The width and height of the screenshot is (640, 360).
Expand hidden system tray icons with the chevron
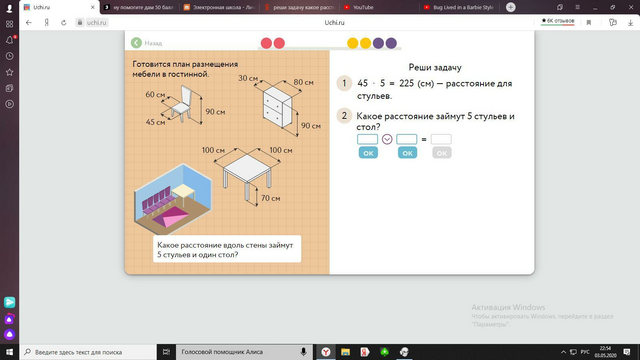pyautogui.click(x=563, y=352)
